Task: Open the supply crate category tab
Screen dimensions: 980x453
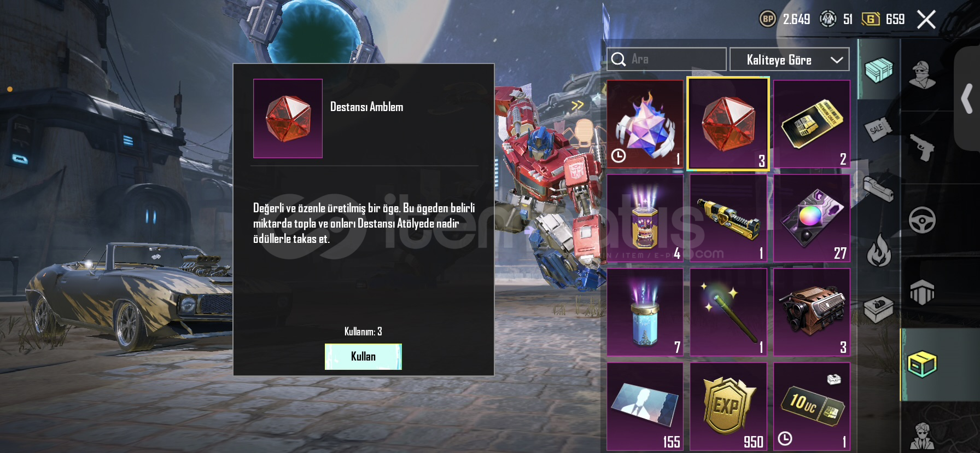Action: coord(878,70)
